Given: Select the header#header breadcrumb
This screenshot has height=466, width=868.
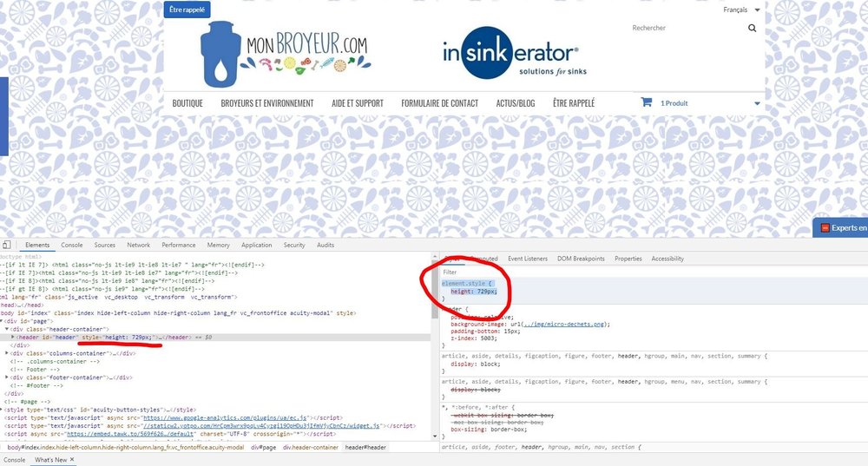Looking at the screenshot, I should coord(365,447).
